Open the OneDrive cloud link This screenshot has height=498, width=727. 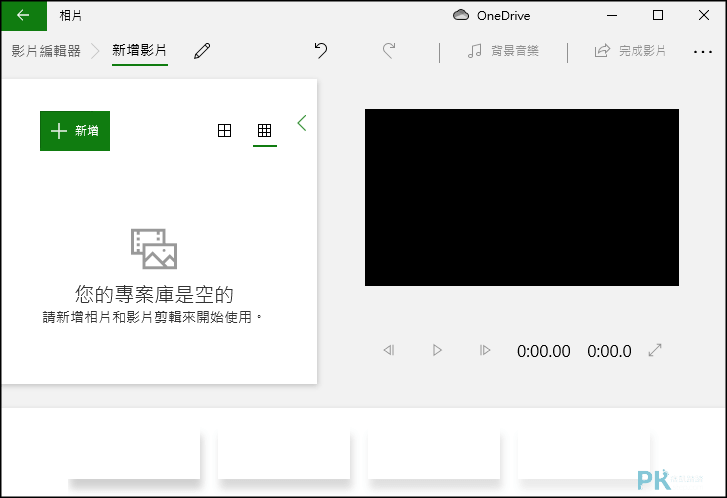pos(491,15)
